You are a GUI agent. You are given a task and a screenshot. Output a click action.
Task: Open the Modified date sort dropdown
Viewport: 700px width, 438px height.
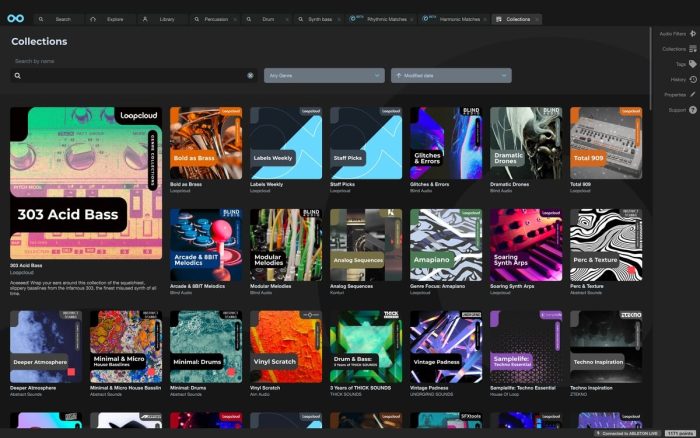[x=451, y=75]
